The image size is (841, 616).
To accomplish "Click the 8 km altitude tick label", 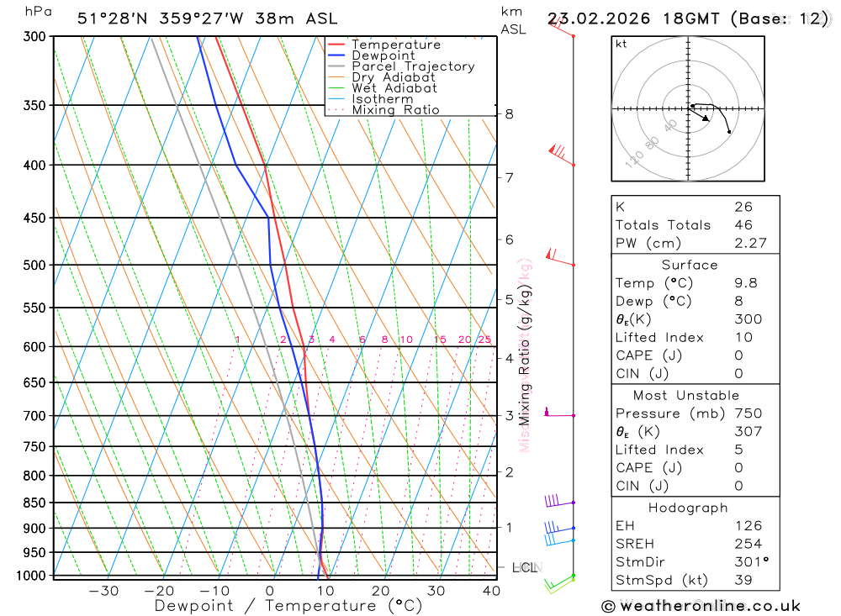I will pyautogui.click(x=509, y=114).
